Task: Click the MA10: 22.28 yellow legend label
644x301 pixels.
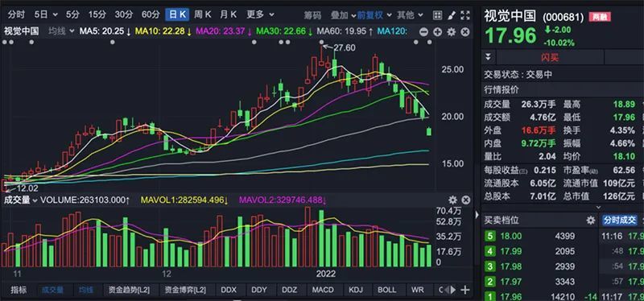Action: 163,31
